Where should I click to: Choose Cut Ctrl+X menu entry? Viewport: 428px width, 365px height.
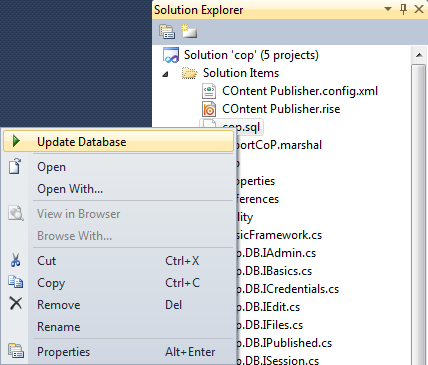[118, 261]
